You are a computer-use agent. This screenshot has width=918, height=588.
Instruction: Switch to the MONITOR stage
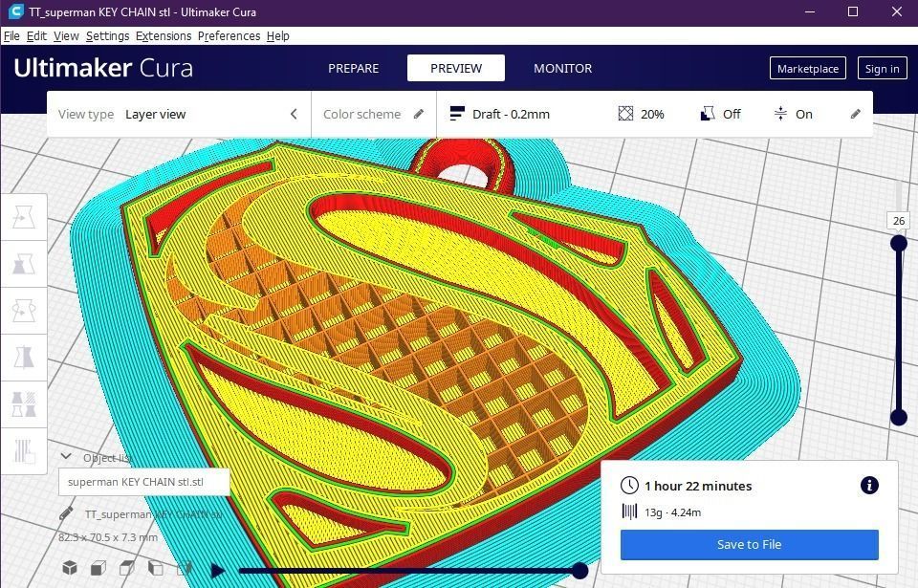562,68
